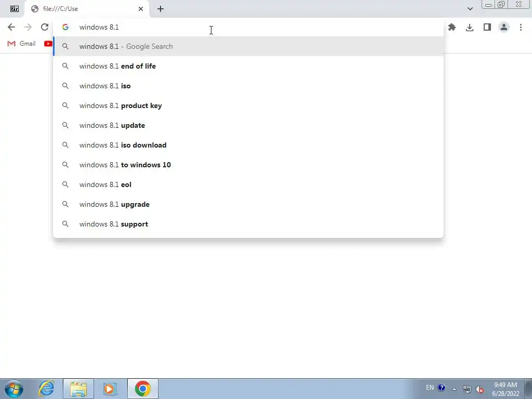Choose suggestion 'windows 8.1 iso'

(x=248, y=86)
